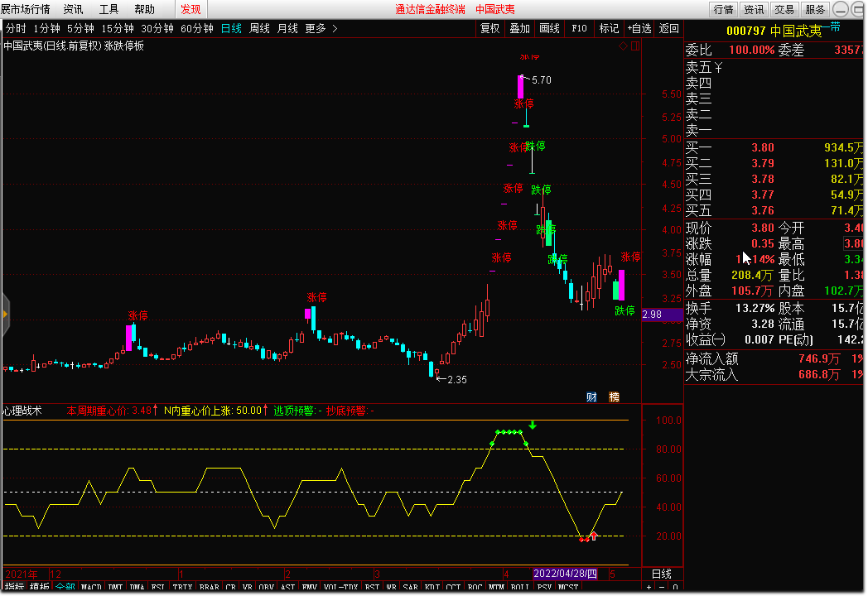The image size is (868, 596).
Task: Click the F10 toolbar button
Action: pos(579,28)
